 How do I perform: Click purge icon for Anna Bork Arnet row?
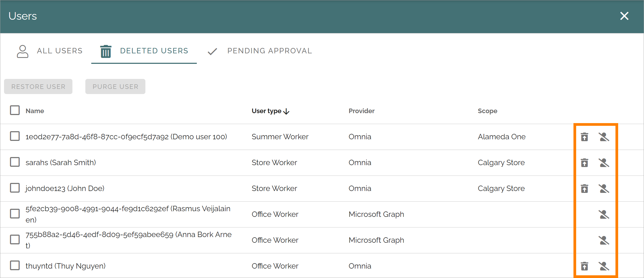[x=604, y=240]
